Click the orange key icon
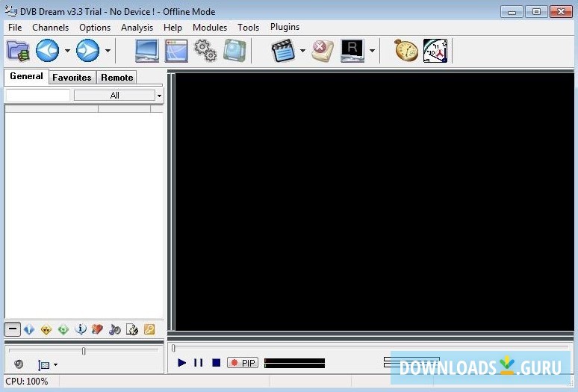The width and height of the screenshot is (578, 392). click(x=149, y=329)
